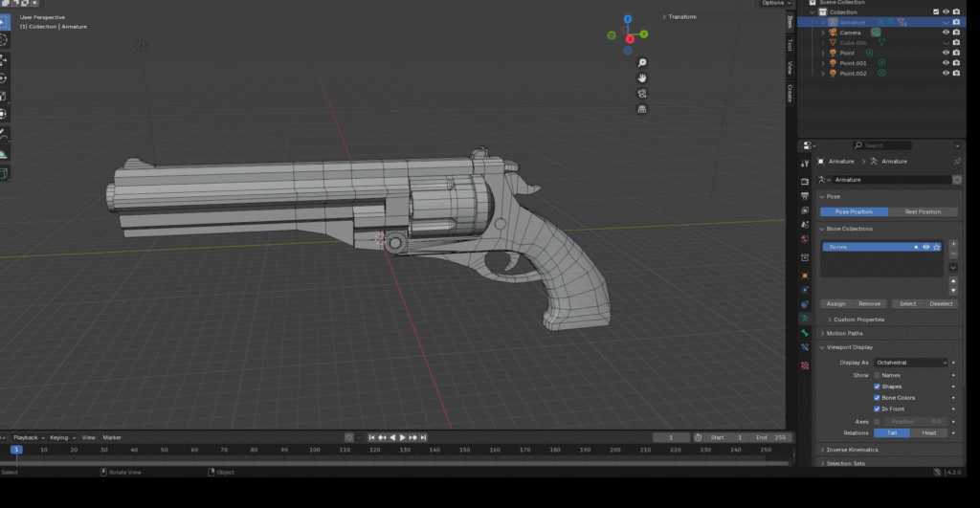The height and width of the screenshot is (508, 980).
Task: Expand the Motion Paths panel
Action: coord(844,333)
